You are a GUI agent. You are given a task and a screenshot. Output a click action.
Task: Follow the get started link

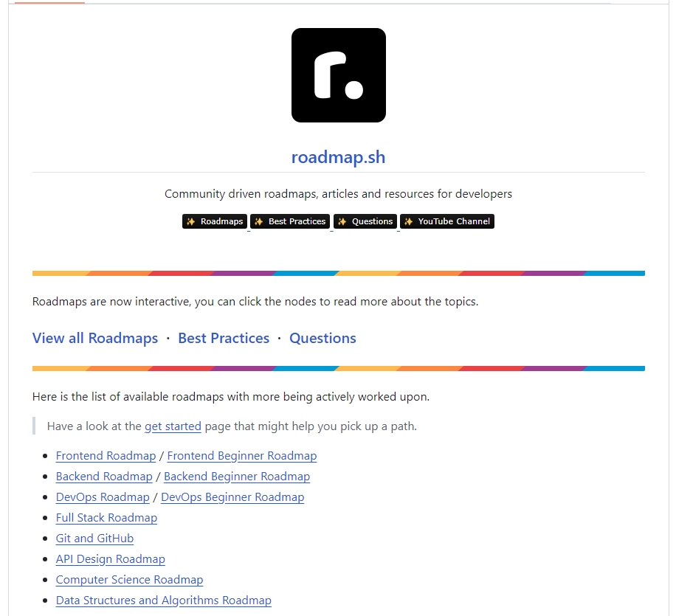173,426
